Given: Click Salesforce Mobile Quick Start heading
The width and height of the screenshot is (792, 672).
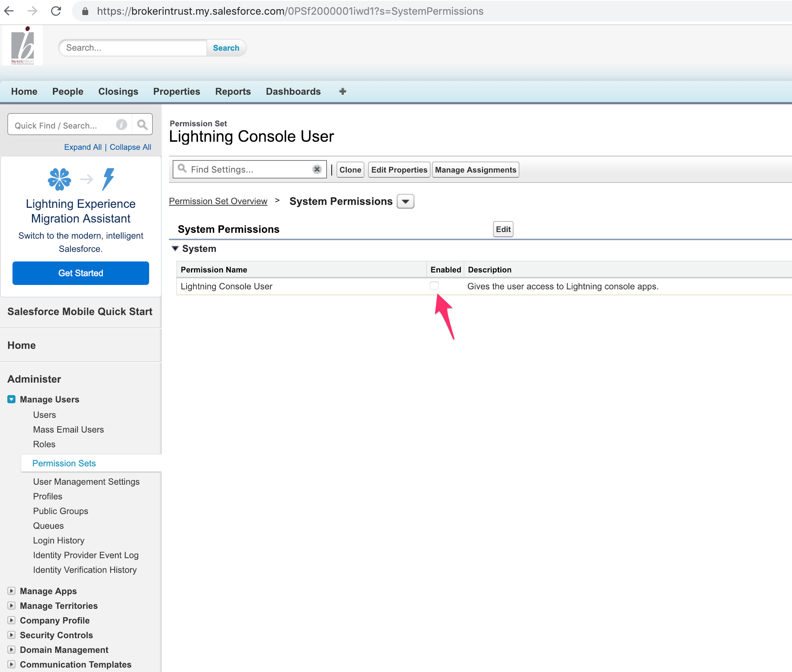Looking at the screenshot, I should (x=80, y=311).
